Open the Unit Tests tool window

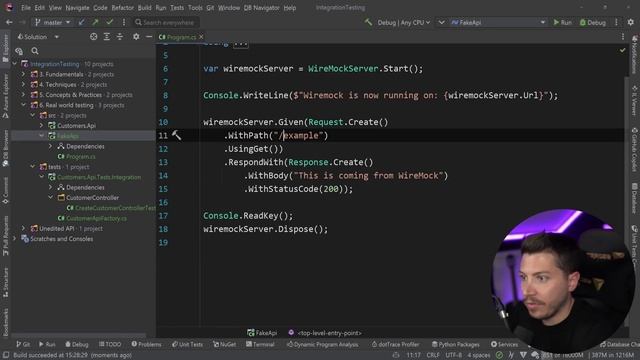click(187, 344)
